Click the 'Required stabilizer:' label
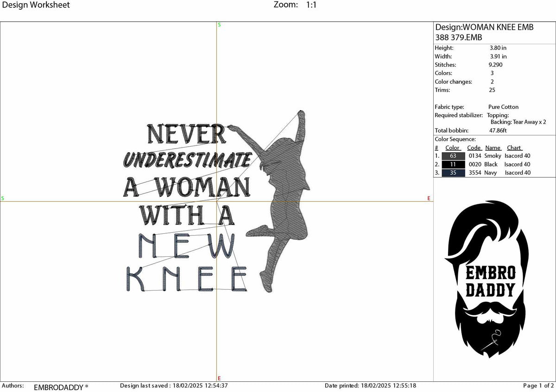This screenshot has width=556, height=392. [x=459, y=115]
